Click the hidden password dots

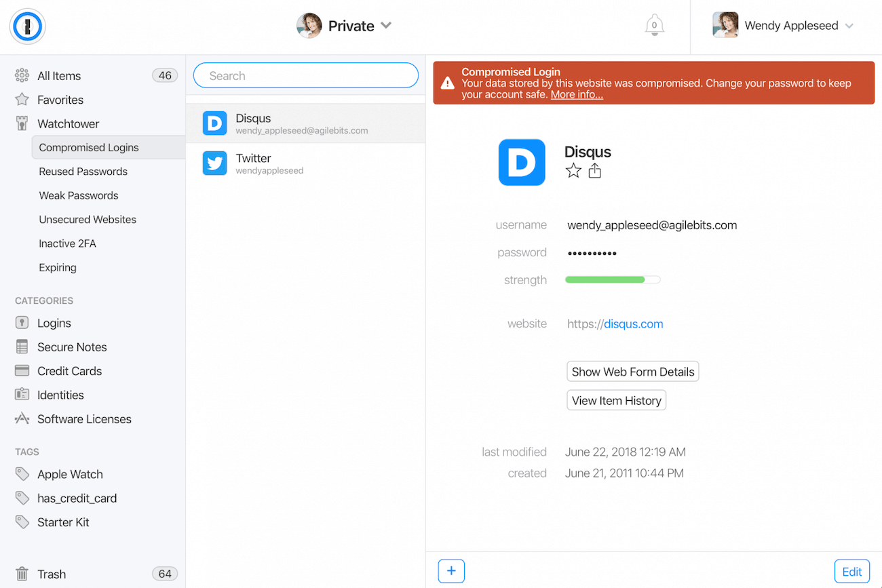pyautogui.click(x=592, y=253)
